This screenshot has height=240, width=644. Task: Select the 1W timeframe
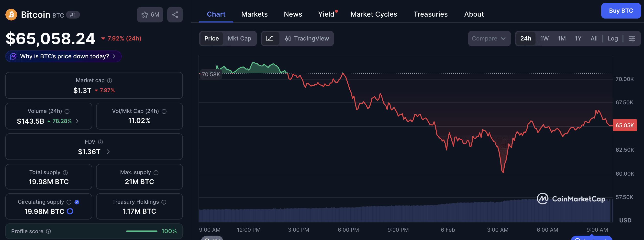point(544,39)
